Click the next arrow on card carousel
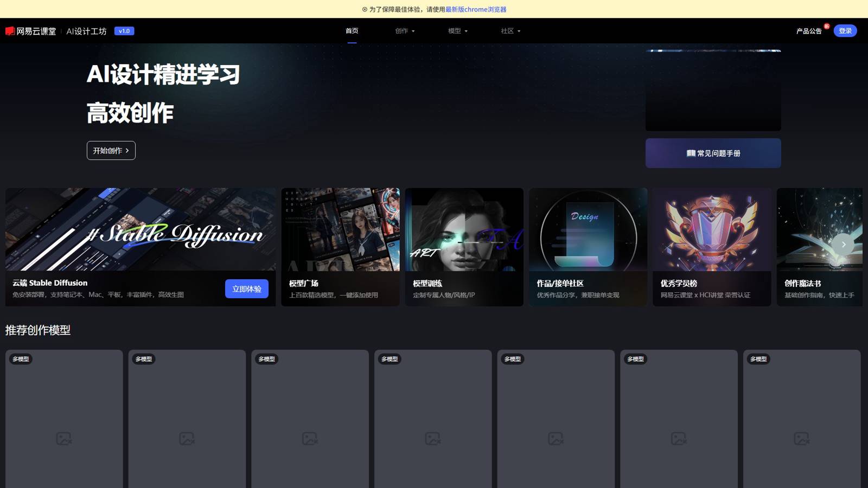868x488 pixels. pos(844,245)
